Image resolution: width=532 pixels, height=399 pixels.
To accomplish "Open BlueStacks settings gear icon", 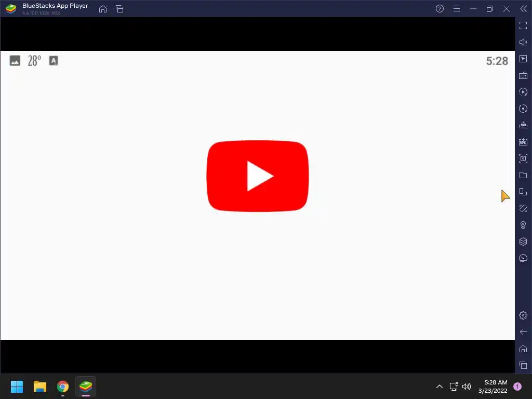I will click(523, 315).
